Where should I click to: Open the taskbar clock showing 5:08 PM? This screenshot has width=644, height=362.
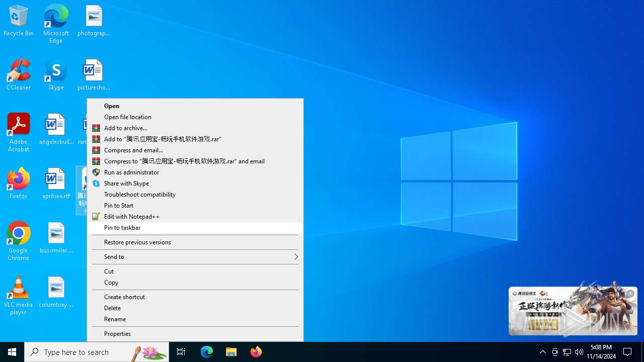tap(601, 352)
